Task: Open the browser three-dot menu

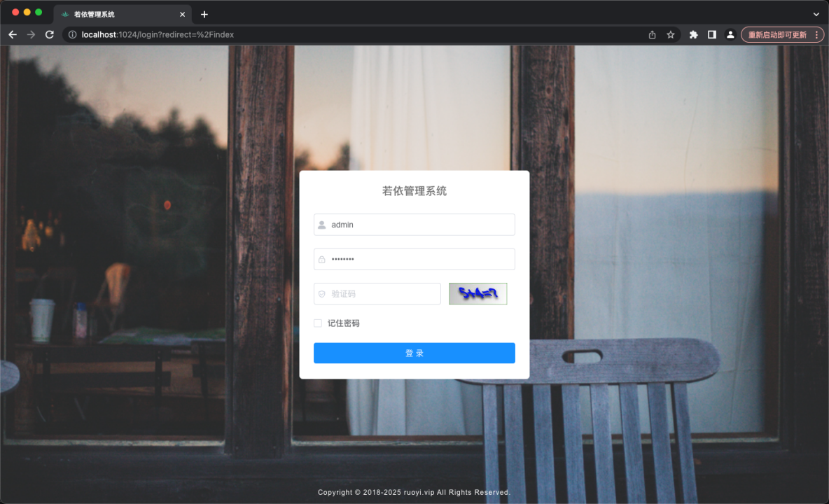Action: [x=817, y=34]
